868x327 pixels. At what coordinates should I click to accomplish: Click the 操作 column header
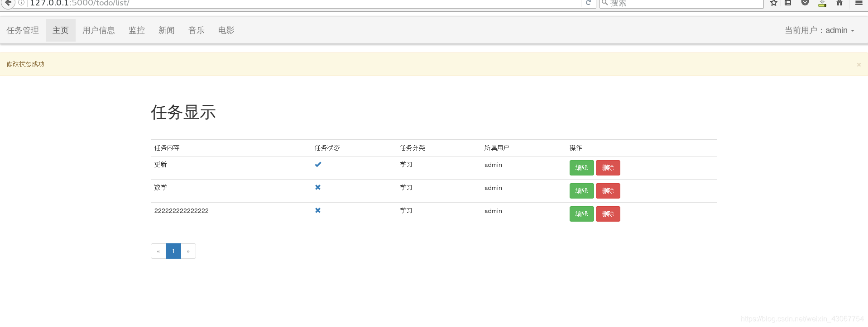pyautogui.click(x=575, y=148)
